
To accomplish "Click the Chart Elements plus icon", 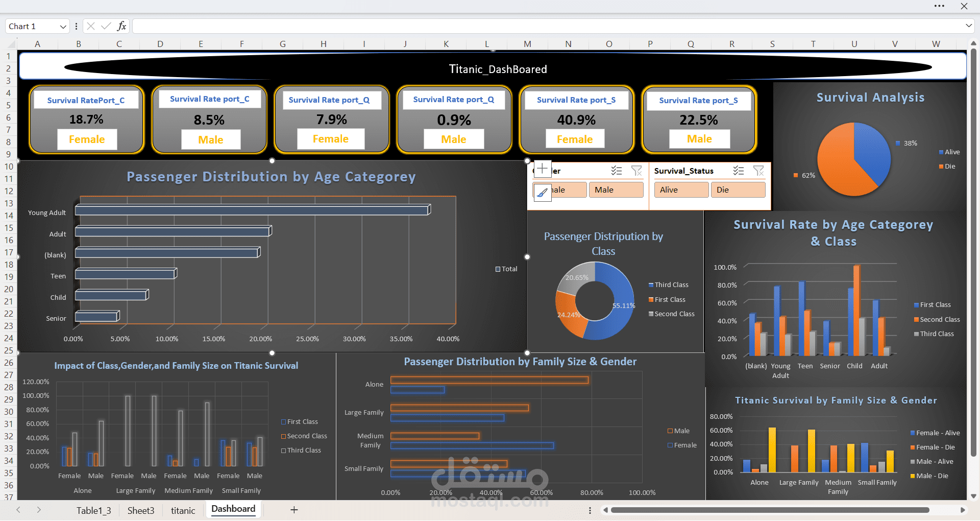I will [542, 169].
